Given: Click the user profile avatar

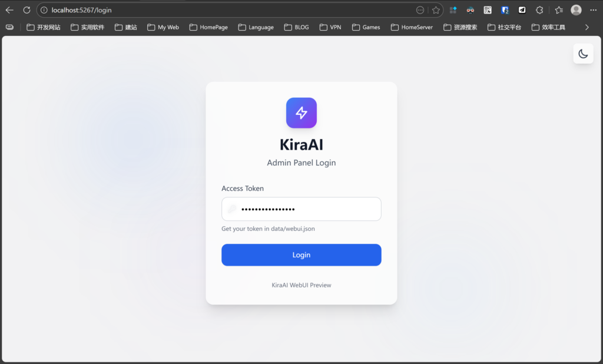Looking at the screenshot, I should [x=576, y=10].
